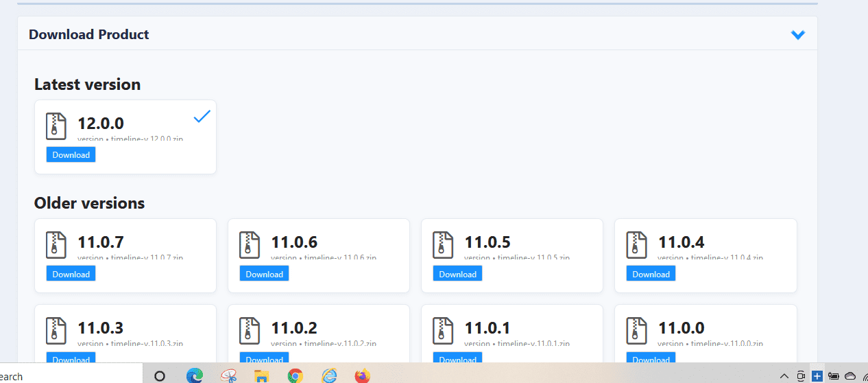Download version 11.0.4
868x383 pixels.
click(x=651, y=274)
